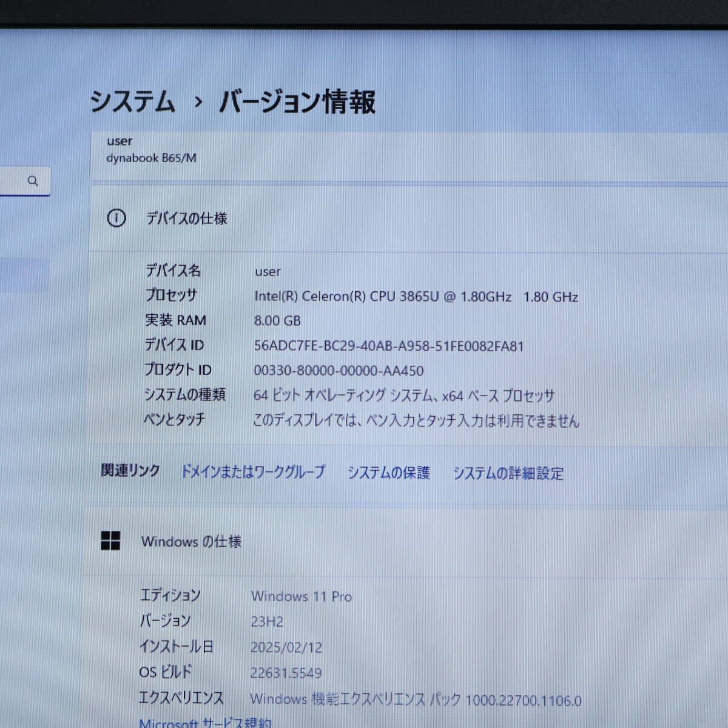Click the 関連リンク label
Screen dimensions: 728x728
click(x=130, y=471)
